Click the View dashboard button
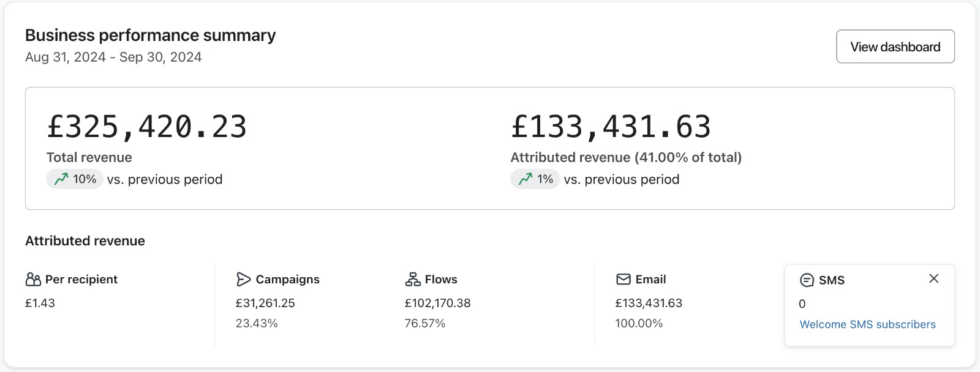This screenshot has height=372, width=980. 895,46
